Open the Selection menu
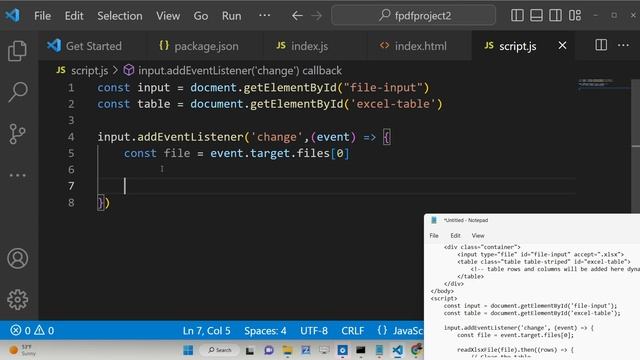 120,16
